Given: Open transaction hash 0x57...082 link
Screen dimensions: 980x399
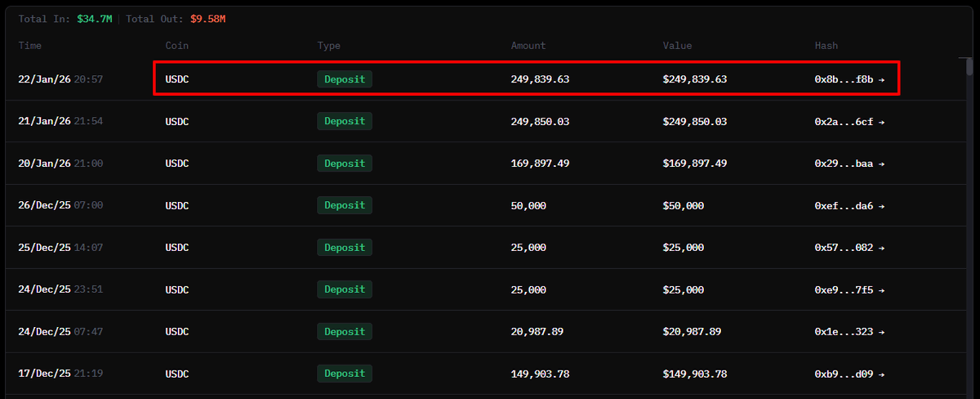Looking at the screenshot, I should 849,248.
